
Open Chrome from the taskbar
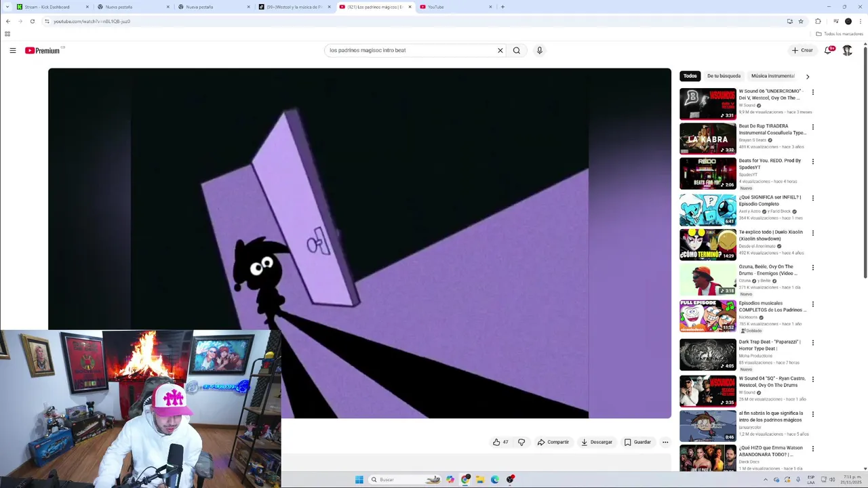(465, 480)
